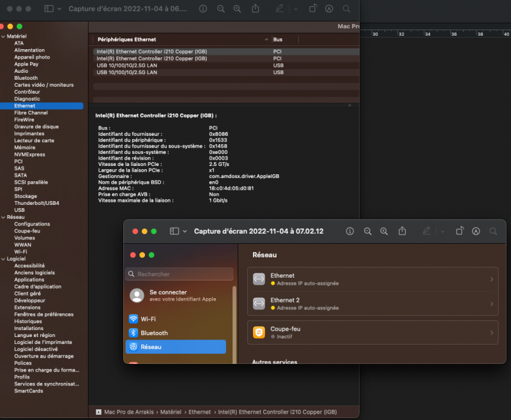Open the Ethernet 2 row chevron
The image size is (511, 420).
click(x=491, y=304)
